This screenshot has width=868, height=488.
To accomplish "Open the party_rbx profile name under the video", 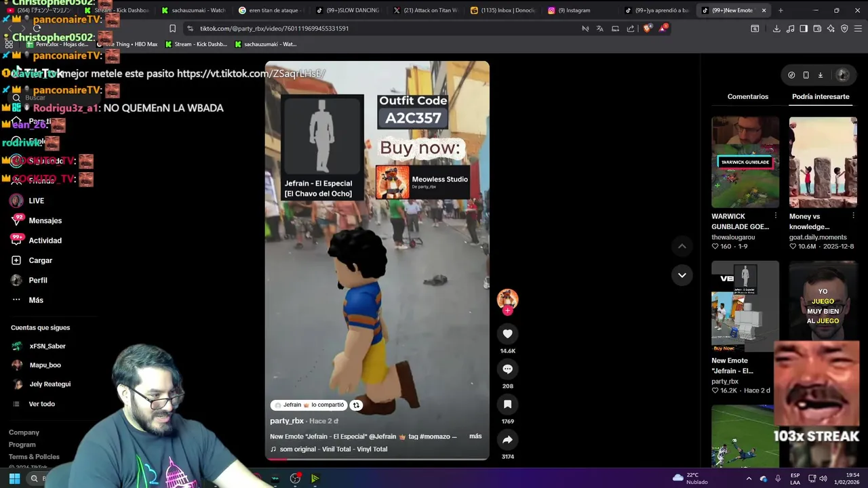I will click(287, 421).
